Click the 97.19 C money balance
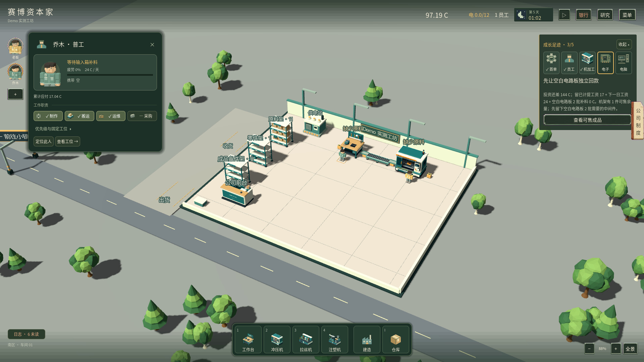The image size is (644, 362). click(437, 15)
